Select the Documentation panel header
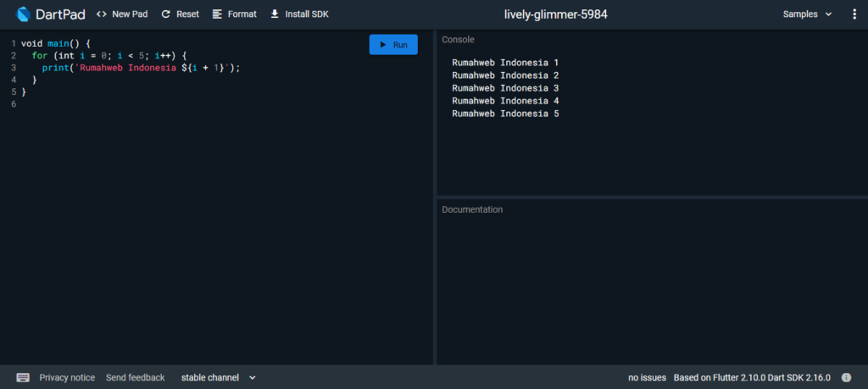 coord(472,209)
